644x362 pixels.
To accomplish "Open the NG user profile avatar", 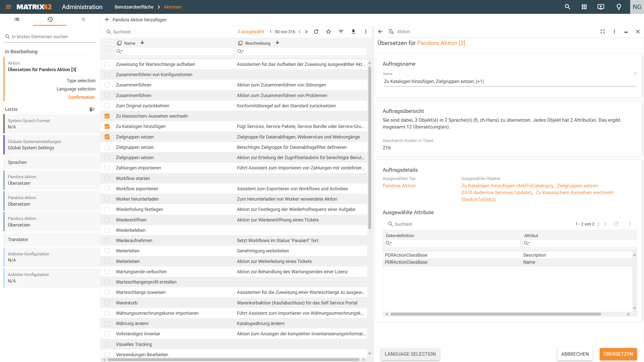I will click(x=637, y=7).
